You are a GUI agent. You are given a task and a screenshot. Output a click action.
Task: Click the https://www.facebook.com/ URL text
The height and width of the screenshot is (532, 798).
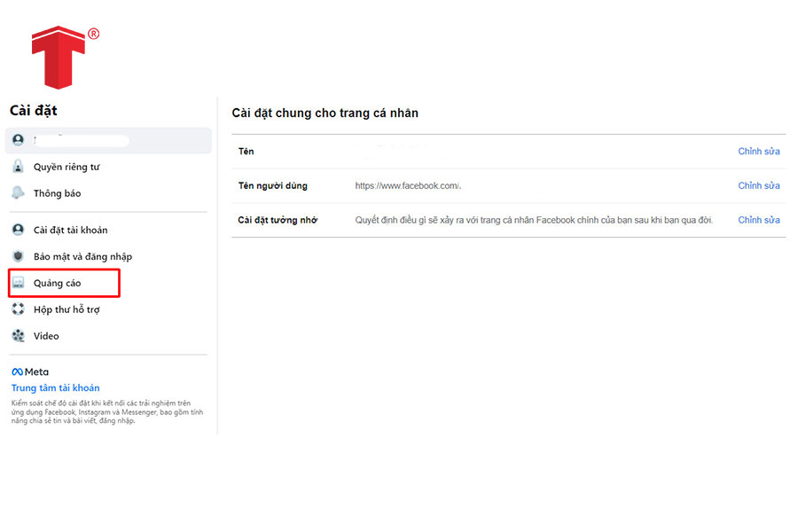[408, 186]
